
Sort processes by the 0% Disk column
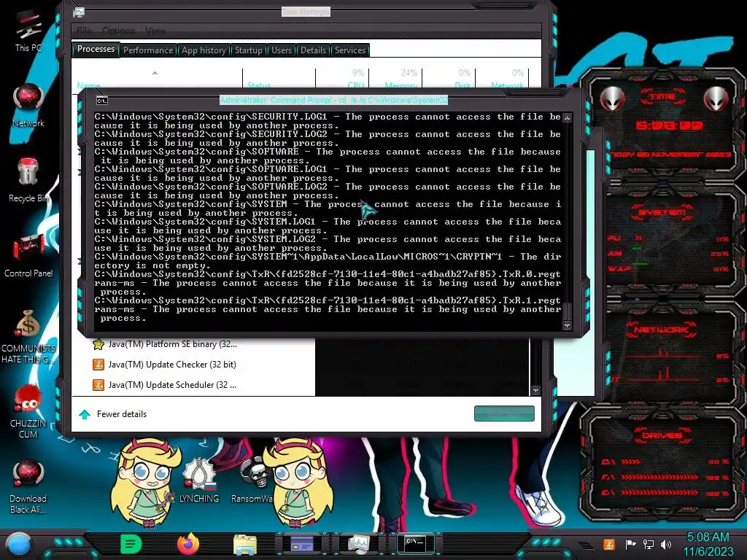(x=449, y=78)
